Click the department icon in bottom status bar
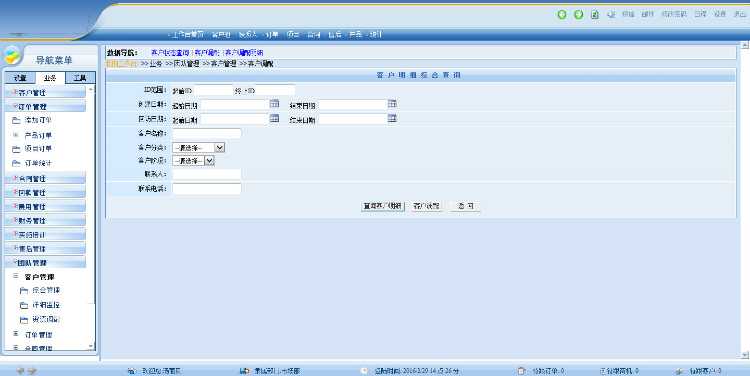This screenshot has width=750, height=376. [x=244, y=371]
